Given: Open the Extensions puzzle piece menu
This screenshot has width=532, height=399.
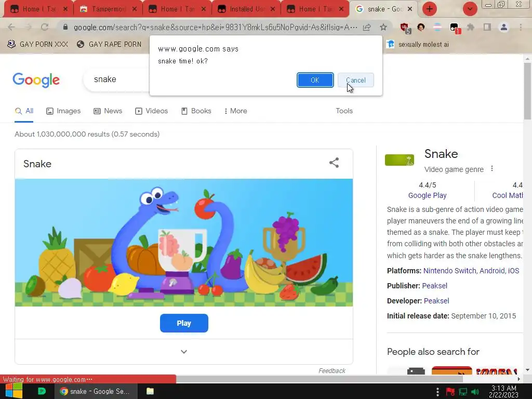Looking at the screenshot, I should pyautogui.click(x=471, y=27).
